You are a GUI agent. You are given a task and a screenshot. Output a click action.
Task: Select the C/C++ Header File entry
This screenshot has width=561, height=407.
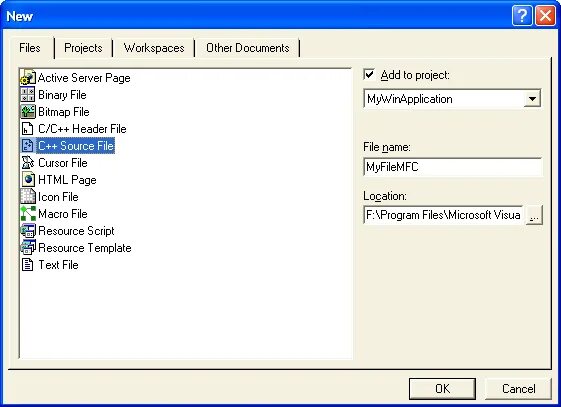pyautogui.click(x=82, y=129)
